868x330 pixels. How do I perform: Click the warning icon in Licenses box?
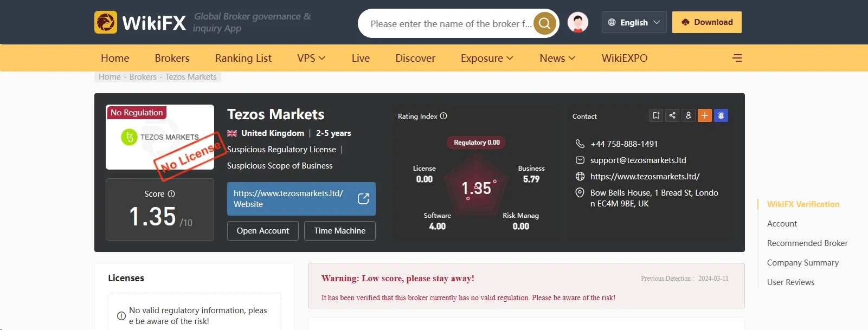coord(121,316)
